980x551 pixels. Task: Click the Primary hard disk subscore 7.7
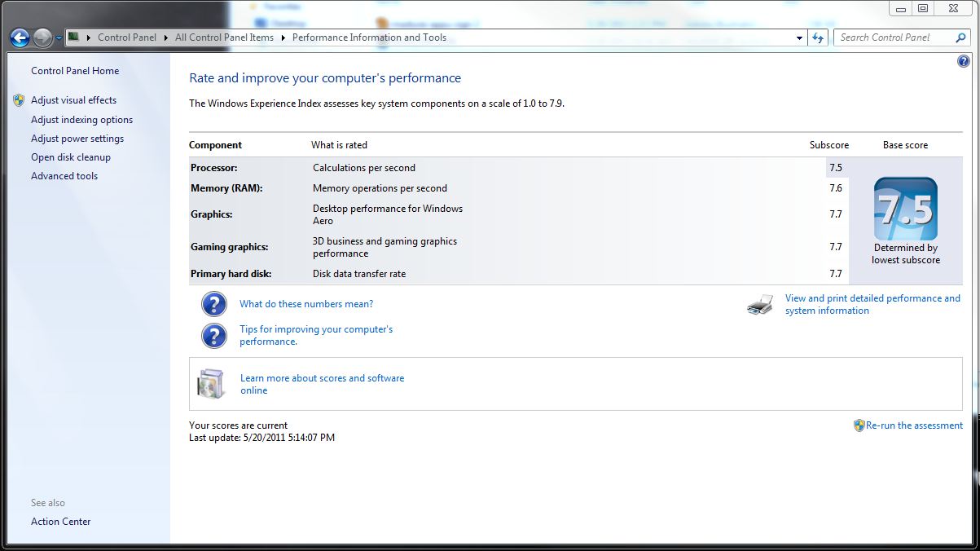[x=836, y=274]
